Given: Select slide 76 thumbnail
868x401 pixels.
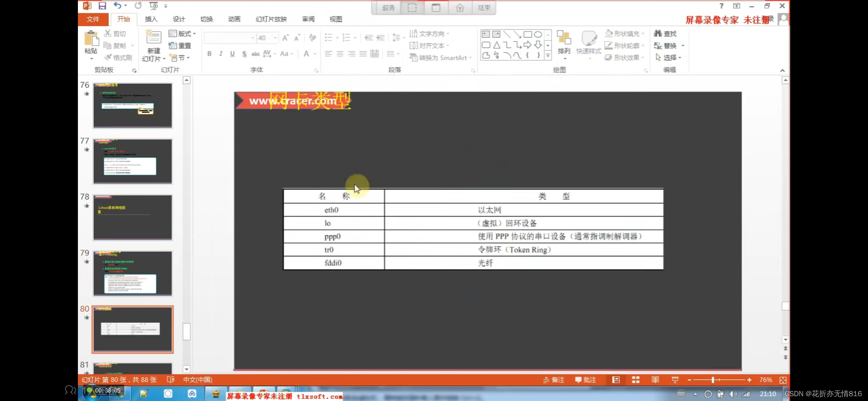Looking at the screenshot, I should [132, 105].
